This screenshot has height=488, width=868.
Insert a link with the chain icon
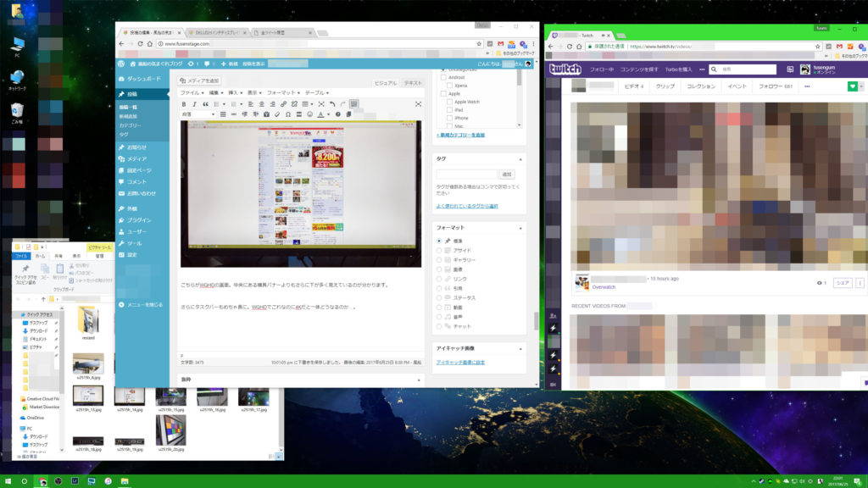[283, 104]
